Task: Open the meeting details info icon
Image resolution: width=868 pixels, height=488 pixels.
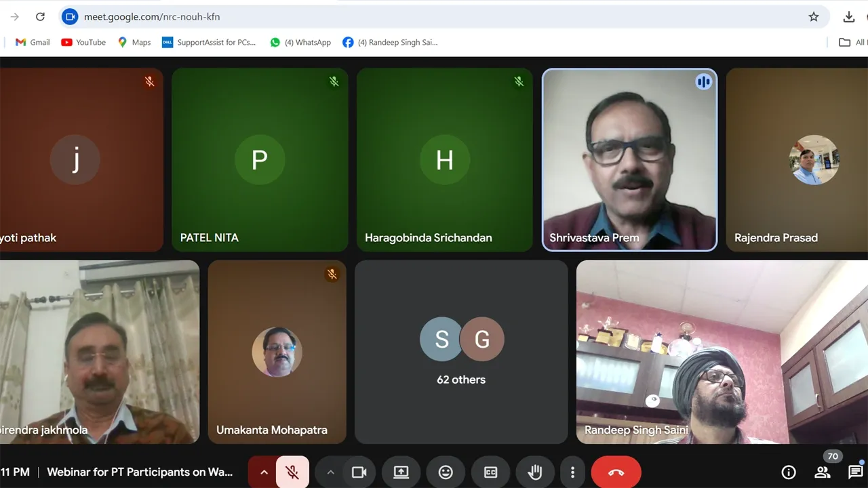Action: click(788, 472)
